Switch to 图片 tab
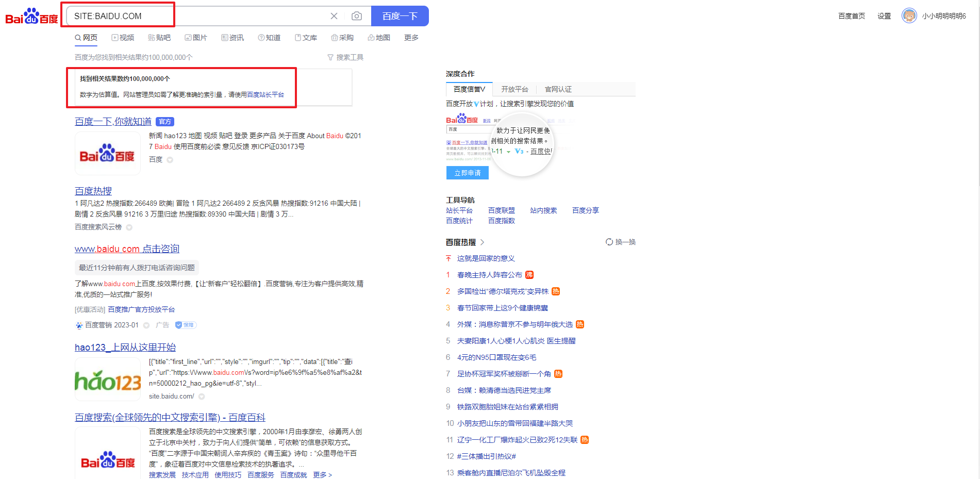 [196, 38]
